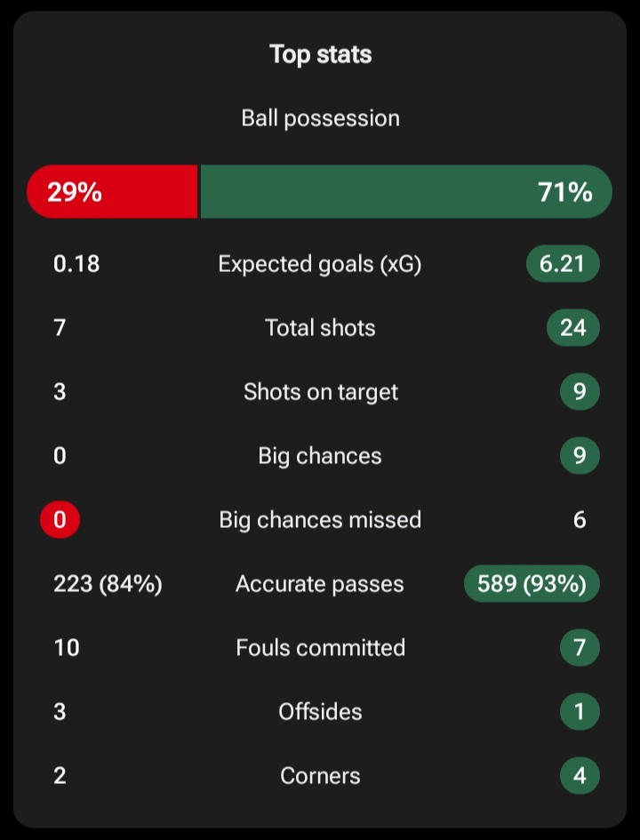Click the green 71% possession bar segment

coord(405,192)
